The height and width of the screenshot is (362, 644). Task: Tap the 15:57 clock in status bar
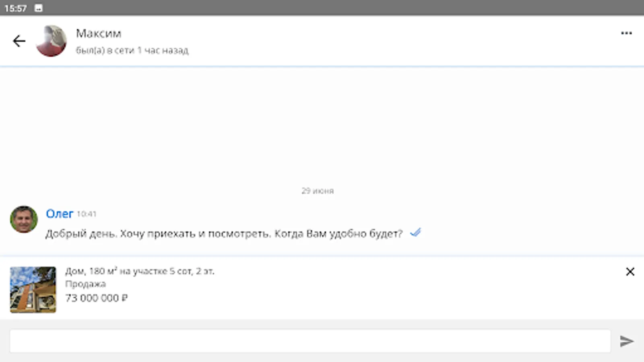coord(15,8)
